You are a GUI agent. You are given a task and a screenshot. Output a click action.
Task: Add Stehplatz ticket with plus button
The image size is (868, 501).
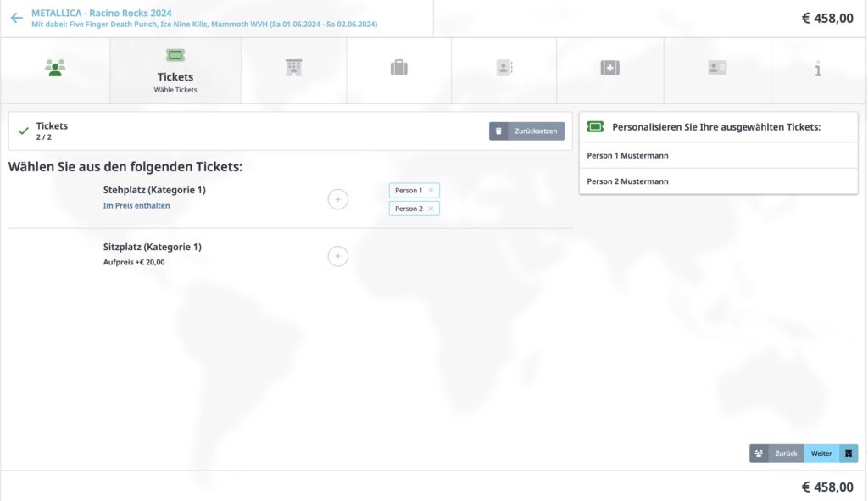(x=337, y=199)
